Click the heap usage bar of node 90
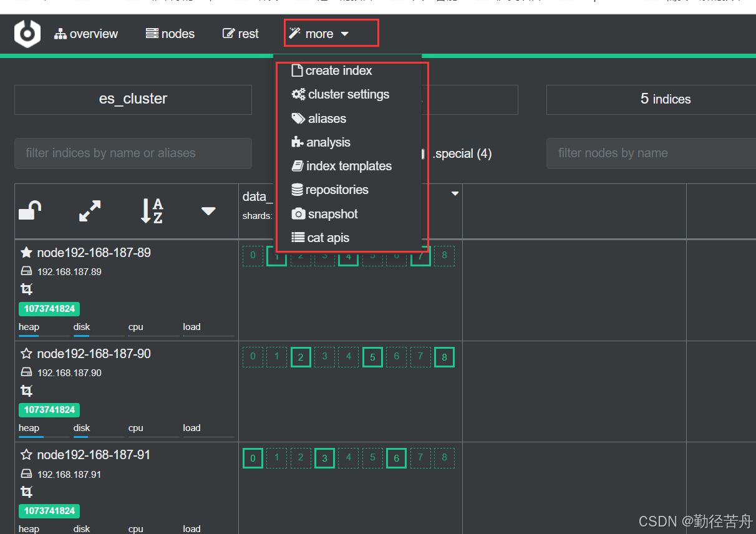 (x=44, y=437)
